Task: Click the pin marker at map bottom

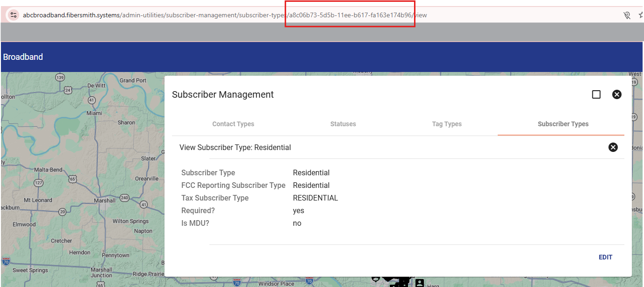Action: [375, 279]
